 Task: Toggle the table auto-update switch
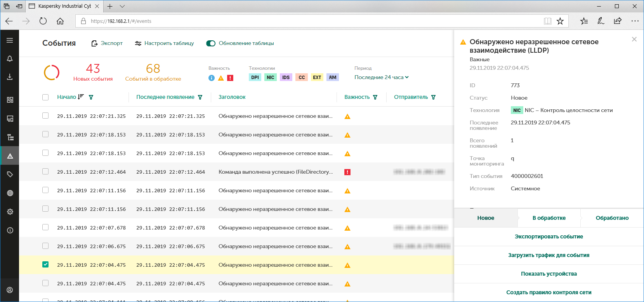coord(211,43)
